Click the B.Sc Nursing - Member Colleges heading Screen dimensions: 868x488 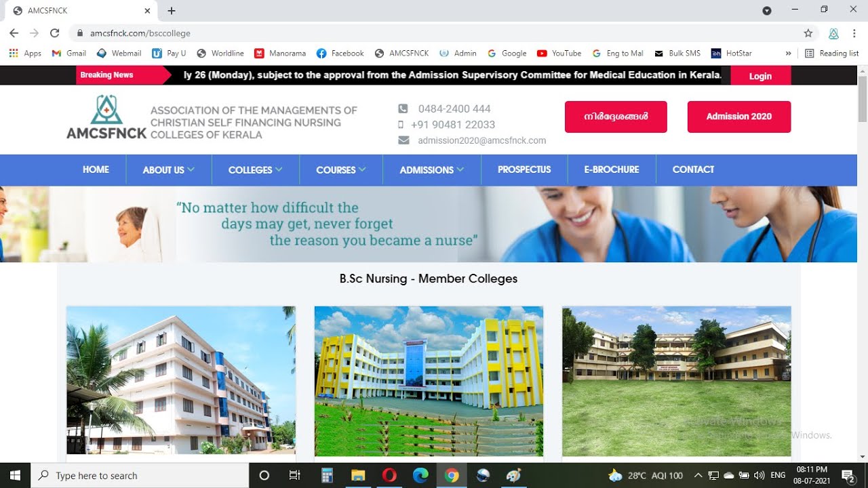click(429, 279)
